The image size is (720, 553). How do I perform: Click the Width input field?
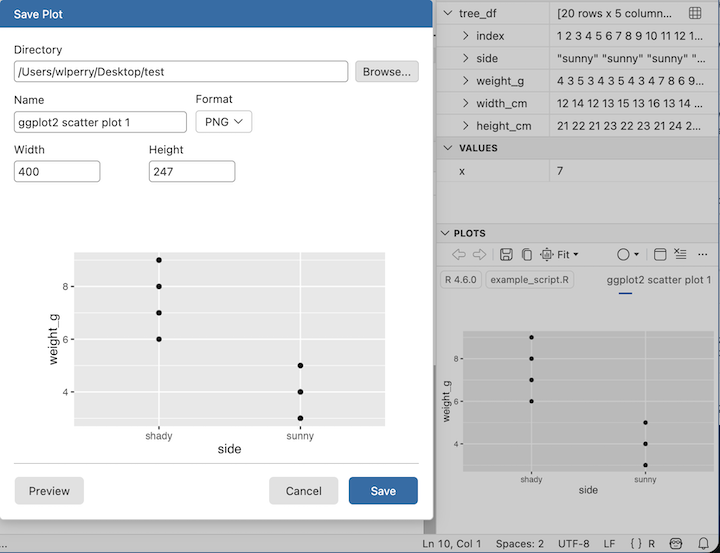(57, 171)
